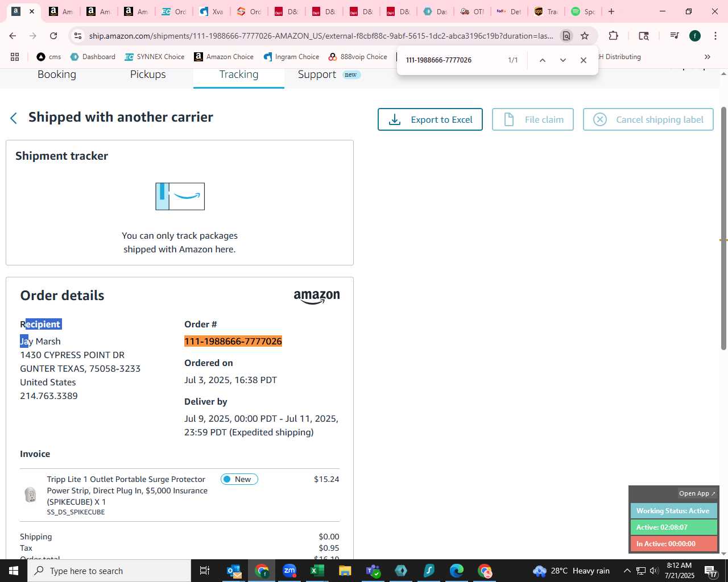Switch to the UPS Tra browser tab
Image resolution: width=728 pixels, height=582 pixels.
pyautogui.click(x=546, y=11)
